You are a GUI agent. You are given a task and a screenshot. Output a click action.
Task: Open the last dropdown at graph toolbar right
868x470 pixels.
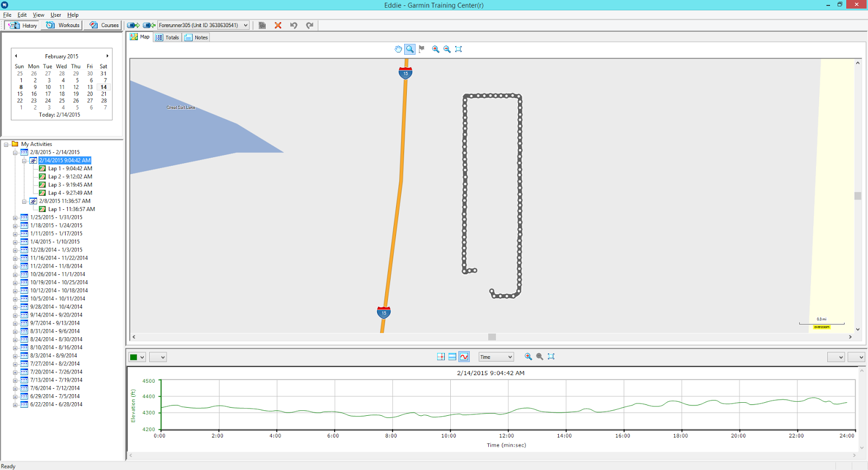tap(856, 357)
